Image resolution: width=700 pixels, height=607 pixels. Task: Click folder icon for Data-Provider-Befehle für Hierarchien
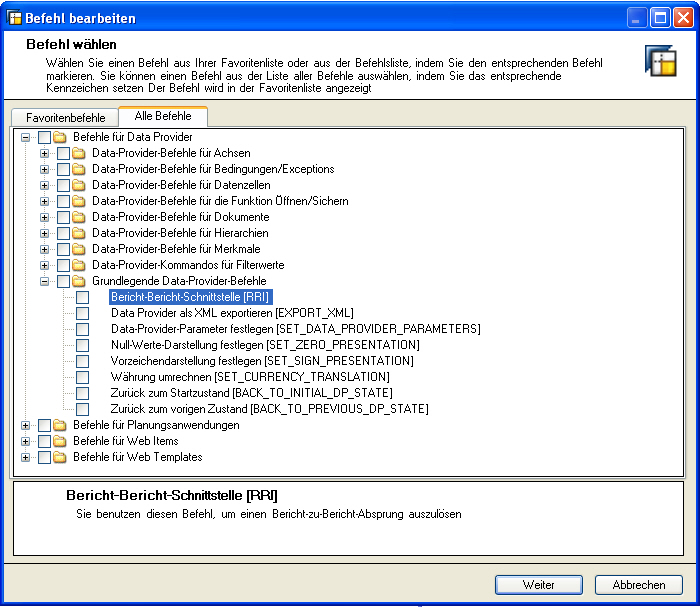pyautogui.click(x=79, y=233)
